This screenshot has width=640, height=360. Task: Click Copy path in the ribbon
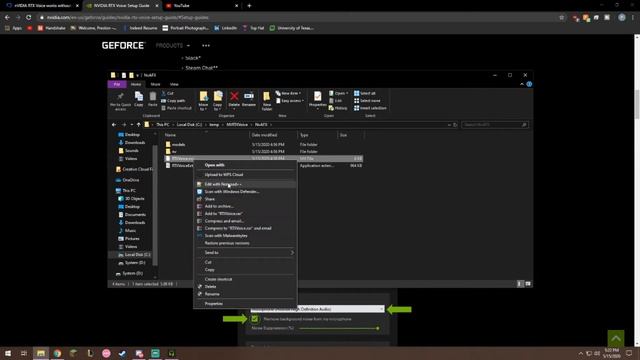pos(173,100)
